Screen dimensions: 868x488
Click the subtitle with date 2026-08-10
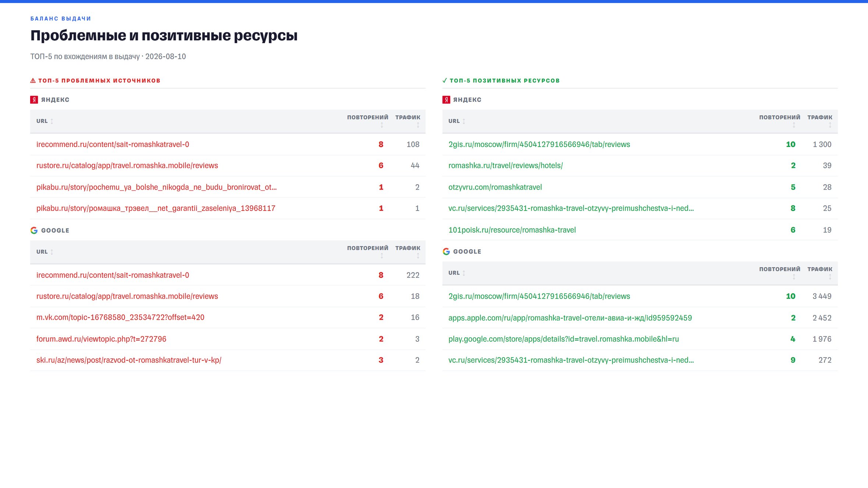point(108,57)
